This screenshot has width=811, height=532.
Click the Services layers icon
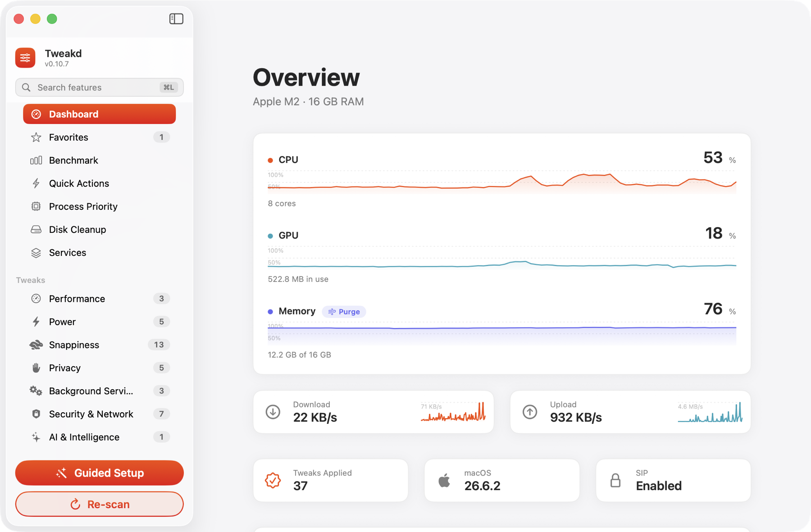click(x=36, y=253)
